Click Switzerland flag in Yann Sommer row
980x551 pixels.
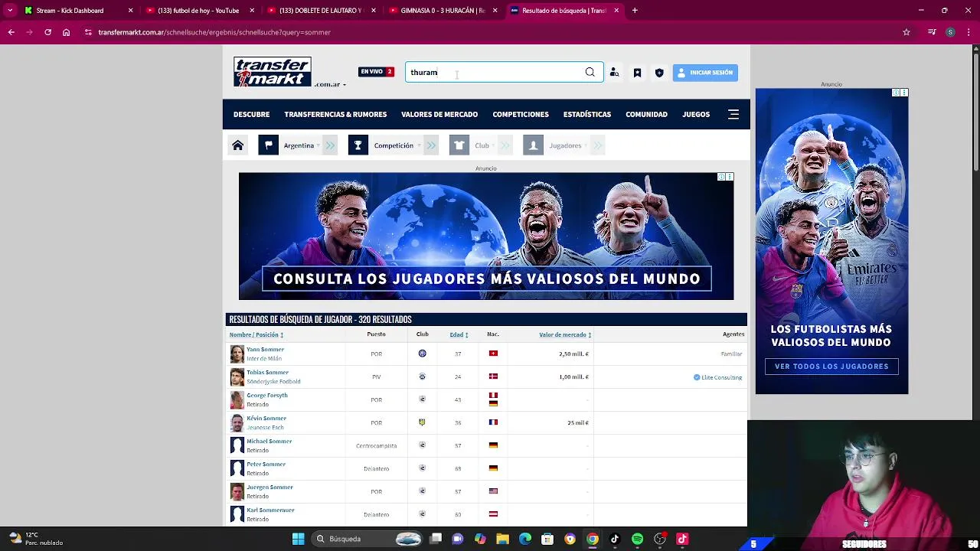click(x=493, y=354)
